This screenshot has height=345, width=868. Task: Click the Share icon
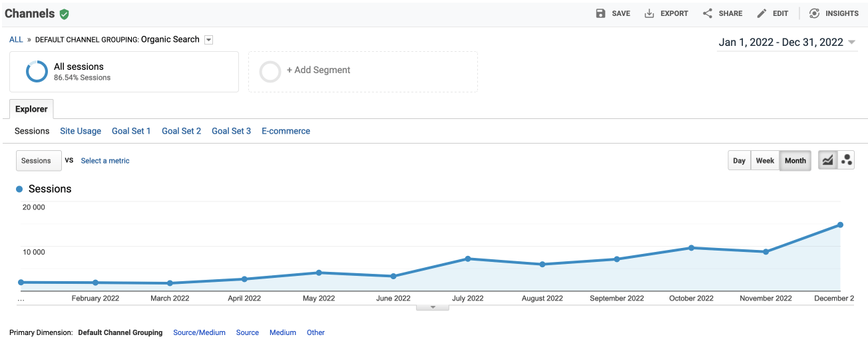coord(708,13)
